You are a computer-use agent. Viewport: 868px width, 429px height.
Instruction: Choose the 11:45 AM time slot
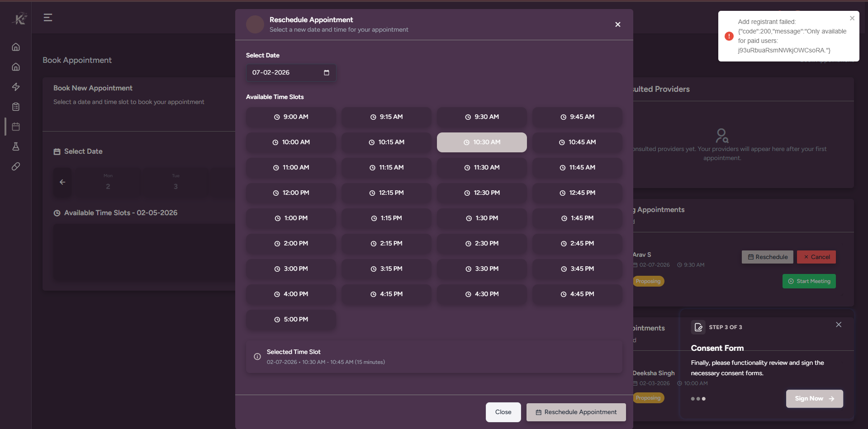577,168
